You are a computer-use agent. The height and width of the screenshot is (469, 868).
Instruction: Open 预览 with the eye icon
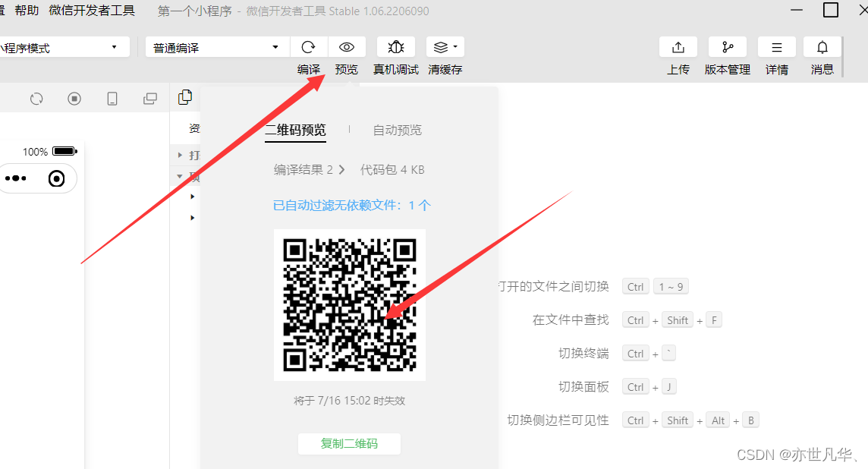coord(347,47)
